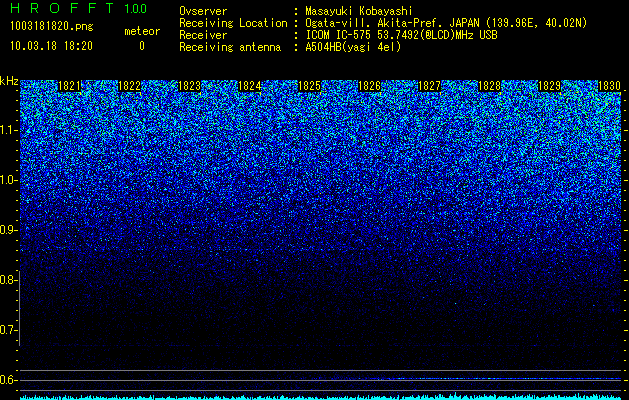The image size is (629, 400).
Task: Click the name Masayuki Kobayashi
Action: pyautogui.click(x=359, y=11)
